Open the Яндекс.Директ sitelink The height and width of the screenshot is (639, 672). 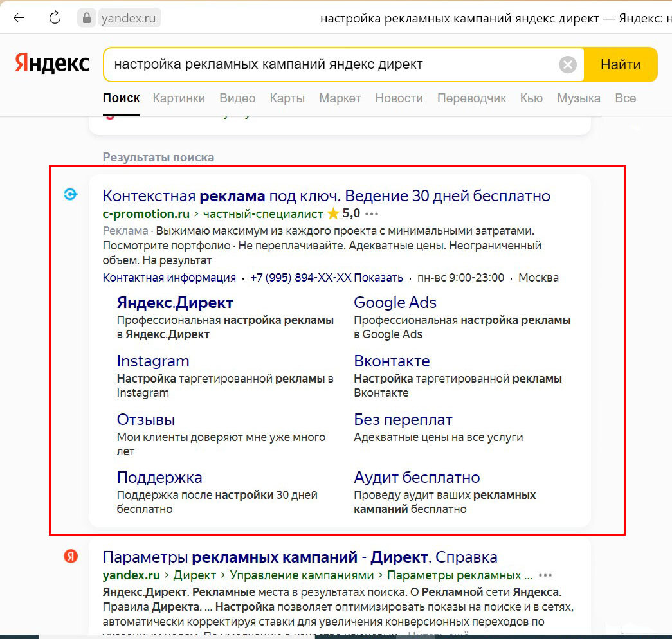175,303
